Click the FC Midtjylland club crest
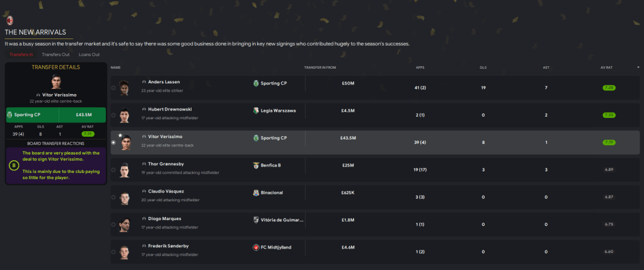The width and height of the screenshot is (644, 270). [x=256, y=247]
